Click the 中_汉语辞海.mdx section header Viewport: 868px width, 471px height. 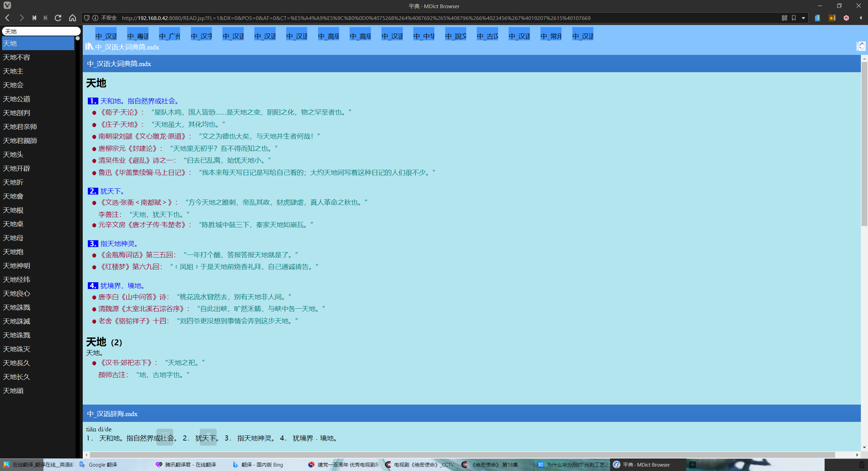[x=112, y=414]
